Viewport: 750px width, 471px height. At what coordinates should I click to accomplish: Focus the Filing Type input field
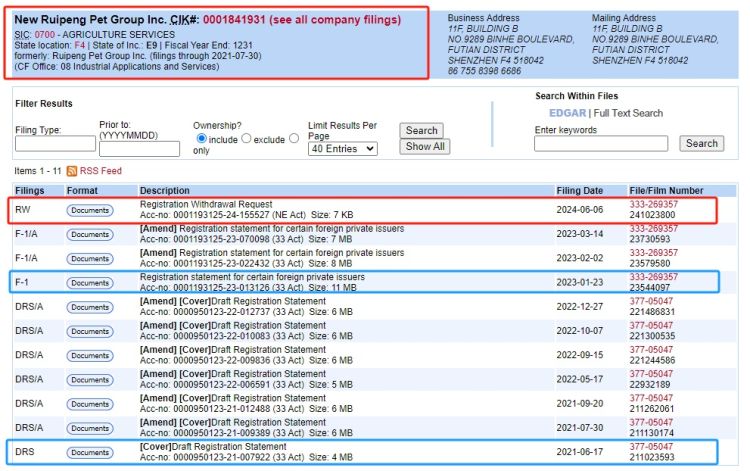55,143
